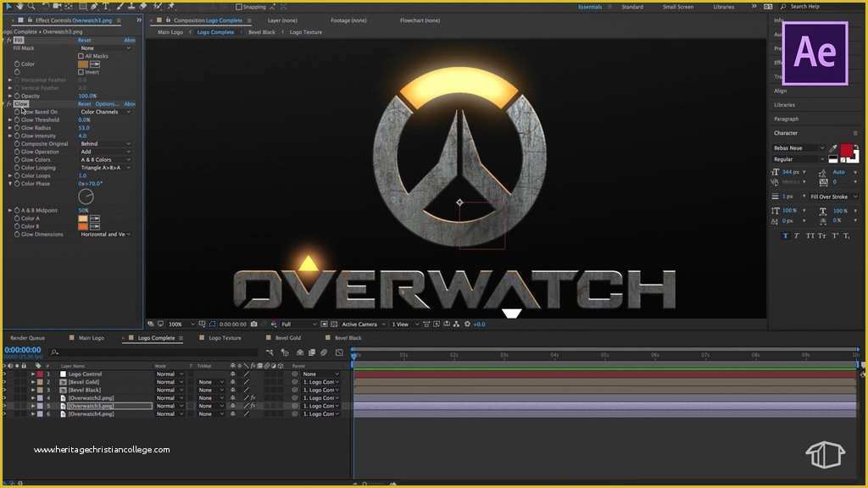This screenshot has width=868, height=488.
Task: Open the Paragraph panel
Action: click(x=786, y=119)
